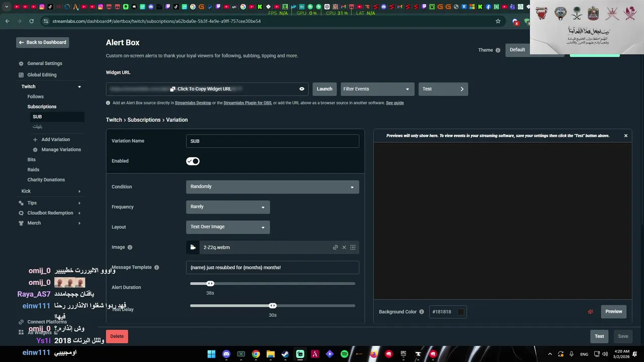644x362 pixels.
Task: Dismiss the preview notice banner
Action: coord(626,136)
